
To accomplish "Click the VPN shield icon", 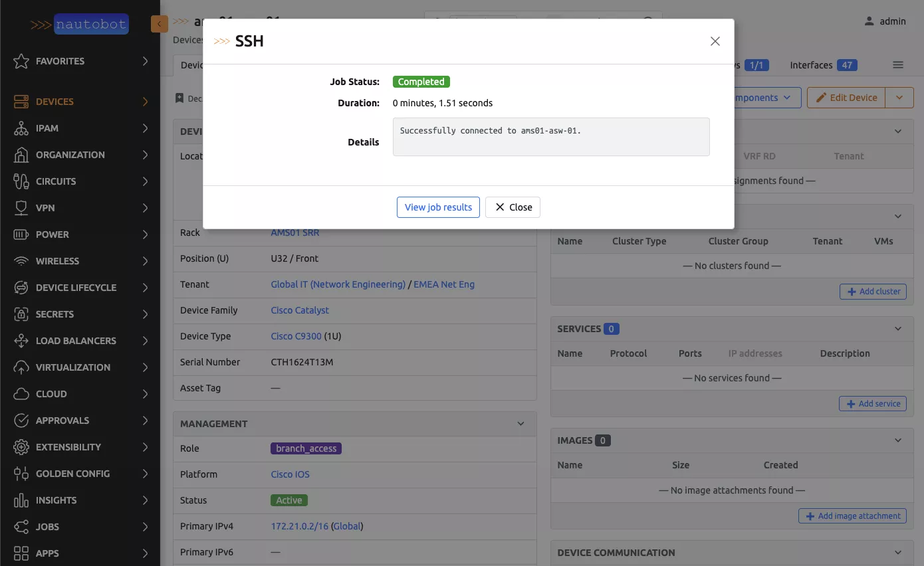I will pyautogui.click(x=21, y=208).
